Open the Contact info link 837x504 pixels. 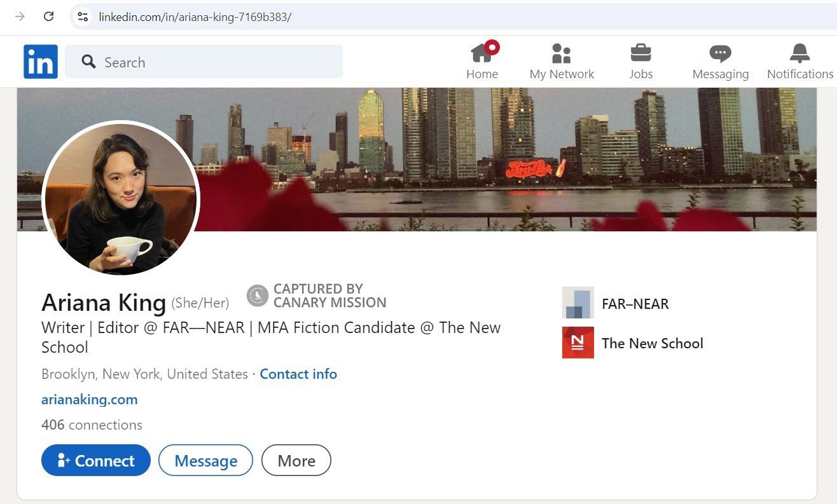pyautogui.click(x=298, y=374)
